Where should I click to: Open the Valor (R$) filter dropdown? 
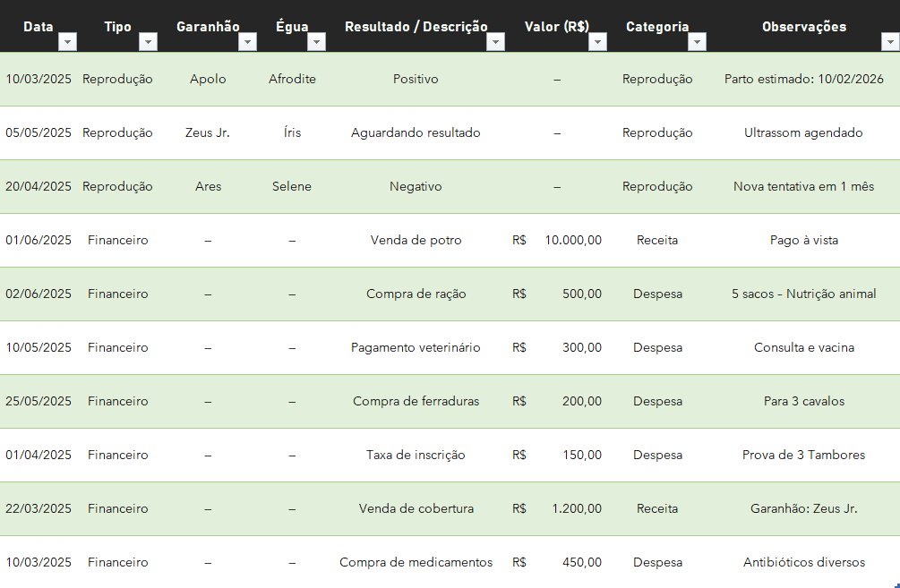tap(597, 41)
